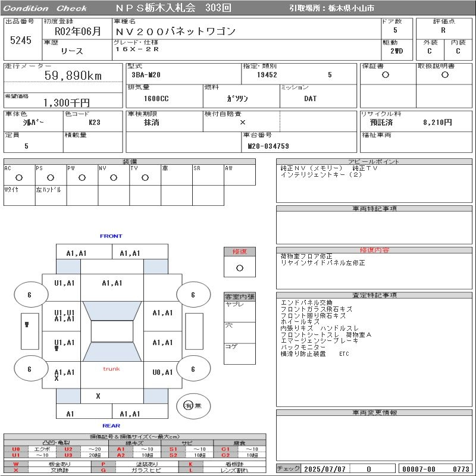Click the W 板金あり code in the legend
Viewport: 476px width, 476px height.
click(x=16, y=464)
